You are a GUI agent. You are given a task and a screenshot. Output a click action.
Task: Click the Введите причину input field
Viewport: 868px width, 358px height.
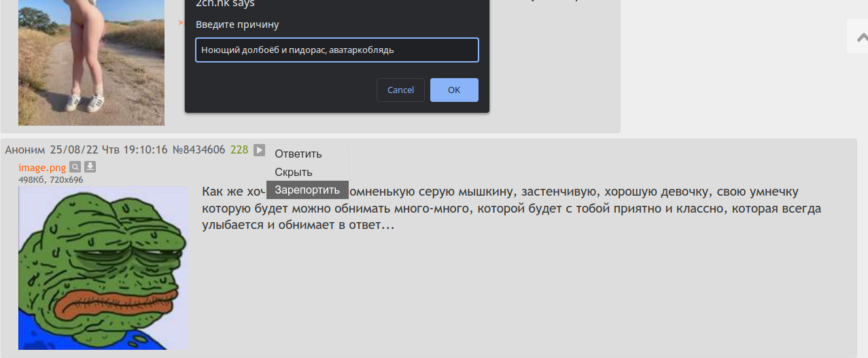coord(337,50)
